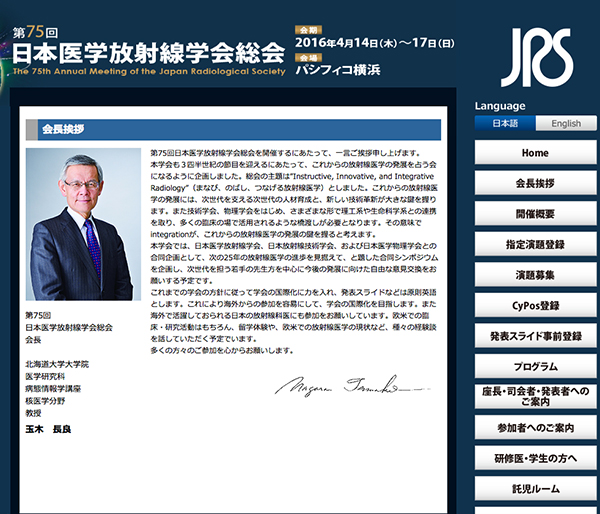Click the 病態情報学講座 text
This screenshot has height=514, width=600.
[53, 388]
